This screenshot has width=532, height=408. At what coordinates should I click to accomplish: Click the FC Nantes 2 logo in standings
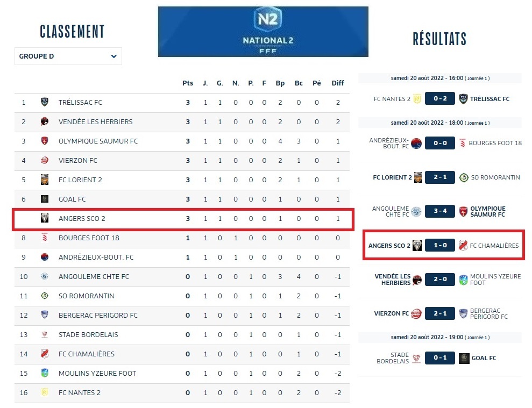pyautogui.click(x=45, y=392)
